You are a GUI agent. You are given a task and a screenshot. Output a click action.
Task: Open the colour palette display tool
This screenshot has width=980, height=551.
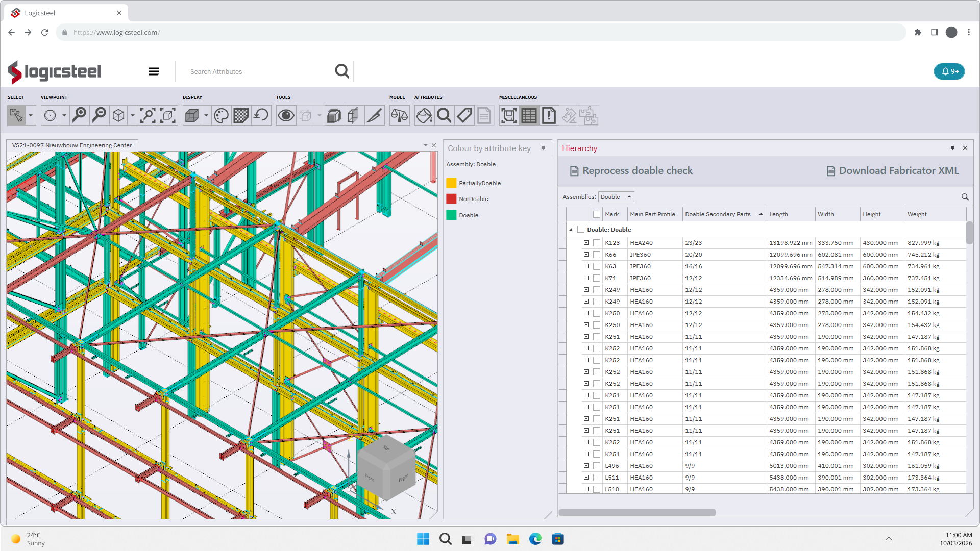221,115
